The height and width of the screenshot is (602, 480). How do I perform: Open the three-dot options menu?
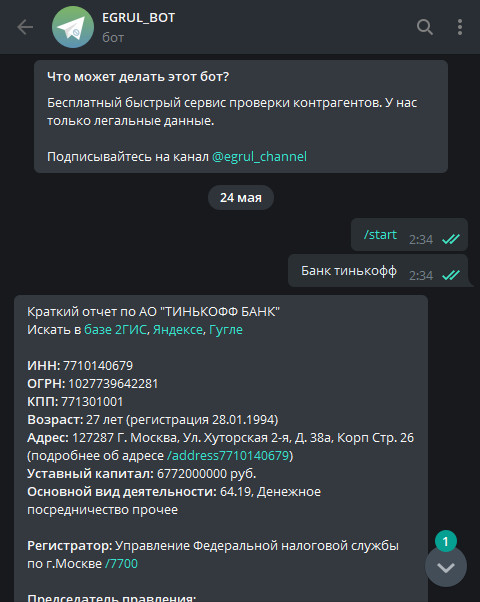click(460, 27)
